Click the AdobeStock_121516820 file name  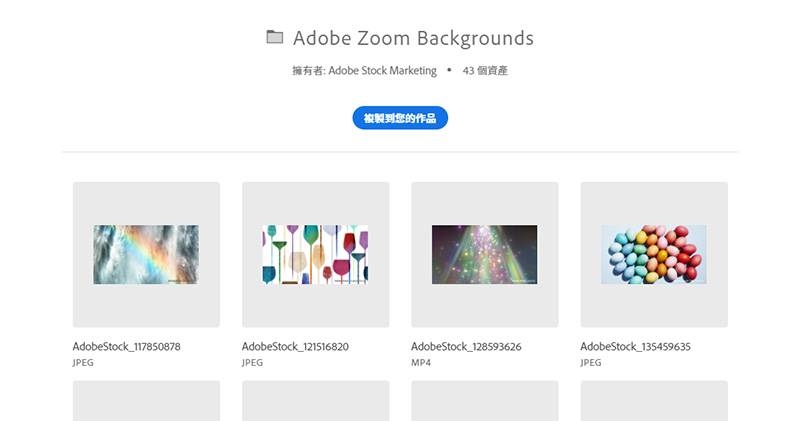click(295, 346)
